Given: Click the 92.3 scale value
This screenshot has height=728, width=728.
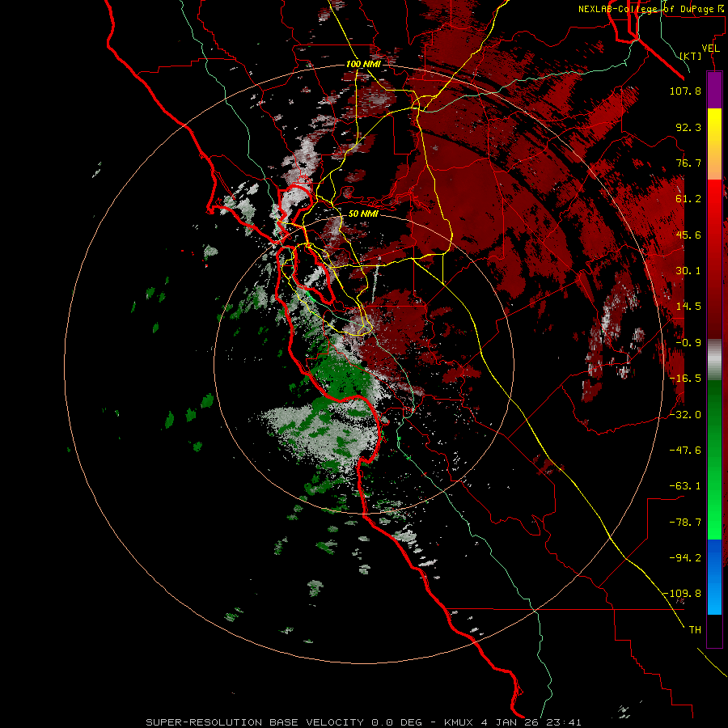Looking at the screenshot, I should tap(688, 127).
